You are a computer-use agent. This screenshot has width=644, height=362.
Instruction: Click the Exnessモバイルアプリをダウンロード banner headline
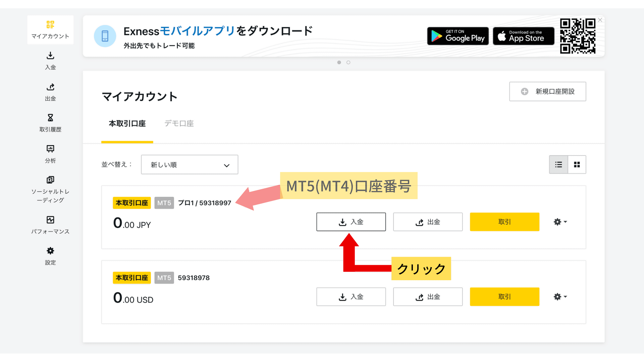point(218,31)
